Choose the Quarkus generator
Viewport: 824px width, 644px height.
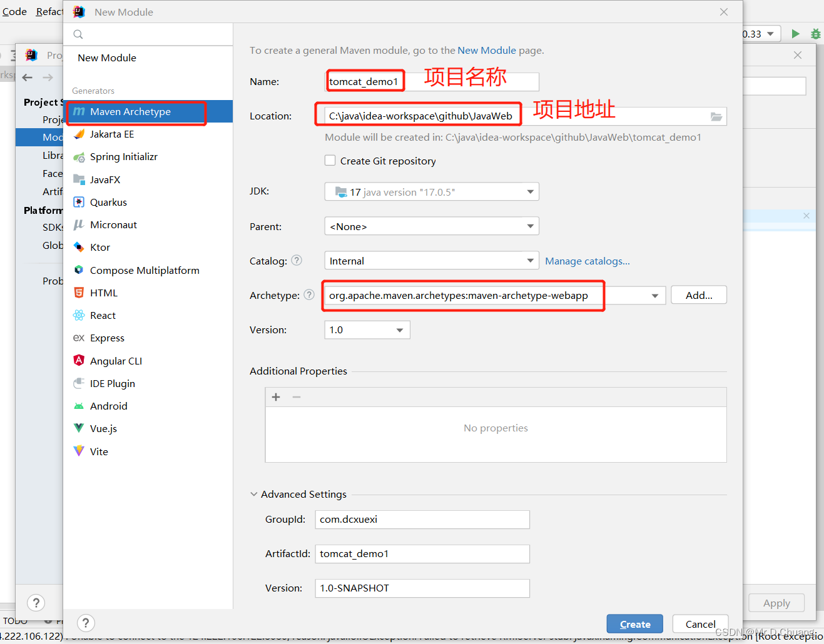tap(148, 202)
